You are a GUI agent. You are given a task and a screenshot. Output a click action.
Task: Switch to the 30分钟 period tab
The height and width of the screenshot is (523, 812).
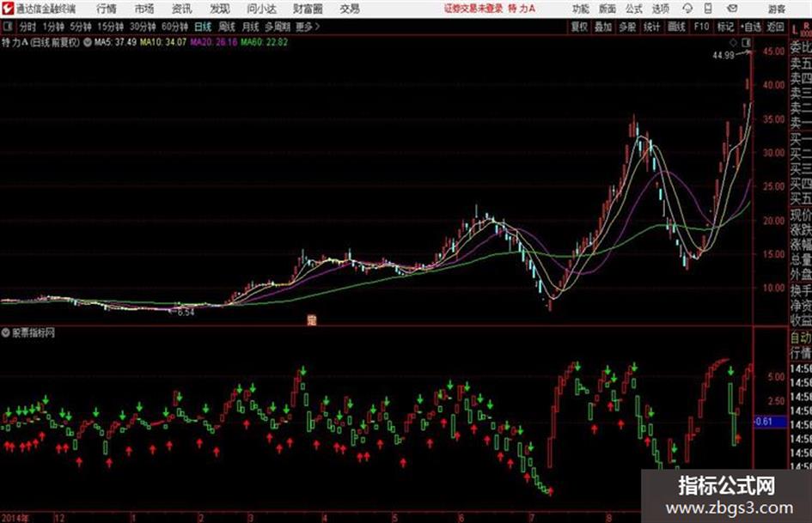143,27
